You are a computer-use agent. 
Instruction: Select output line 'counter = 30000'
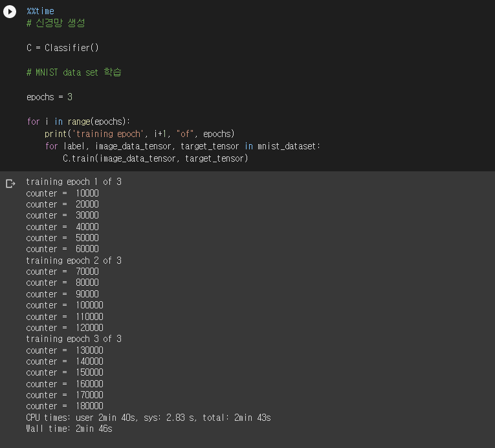(63, 215)
